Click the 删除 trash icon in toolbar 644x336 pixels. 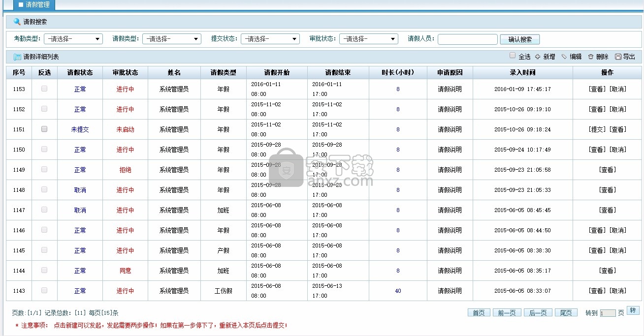click(x=590, y=57)
